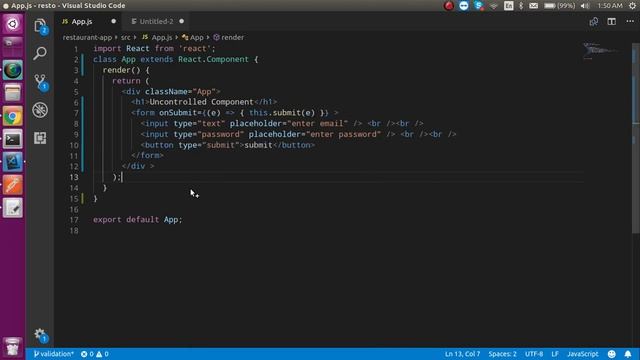This screenshot has width=640, height=360.
Task: Open the Terminal from the dock
Action: [13, 139]
